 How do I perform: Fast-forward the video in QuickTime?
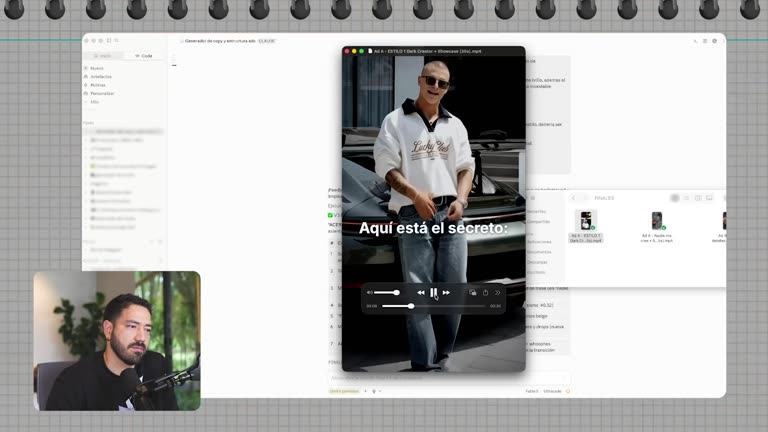tap(446, 292)
